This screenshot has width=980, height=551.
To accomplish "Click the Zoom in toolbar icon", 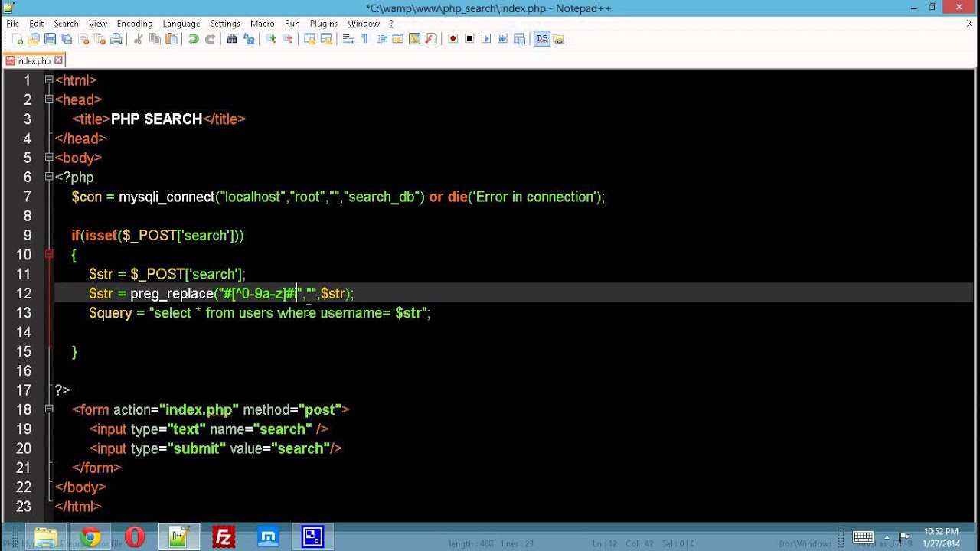I will tap(271, 39).
